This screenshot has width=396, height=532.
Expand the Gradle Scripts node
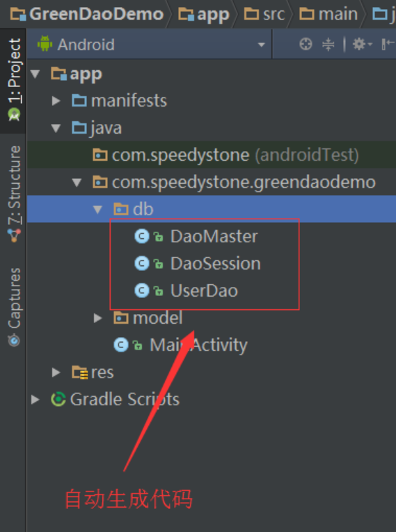tap(35, 399)
